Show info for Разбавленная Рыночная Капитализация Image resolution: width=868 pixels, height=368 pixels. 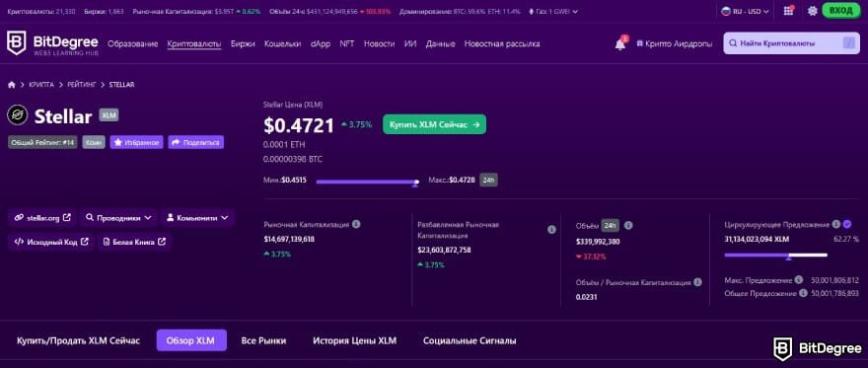[x=551, y=230]
